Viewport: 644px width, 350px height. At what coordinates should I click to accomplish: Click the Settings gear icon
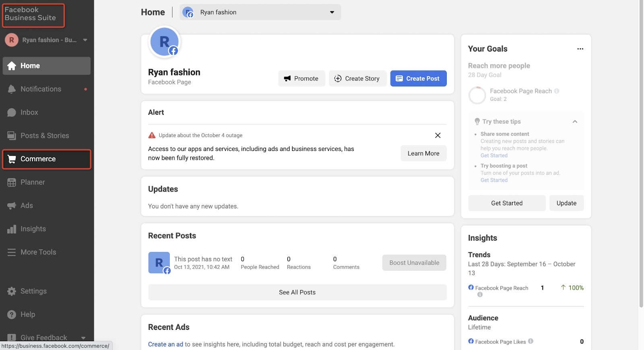[12, 291]
